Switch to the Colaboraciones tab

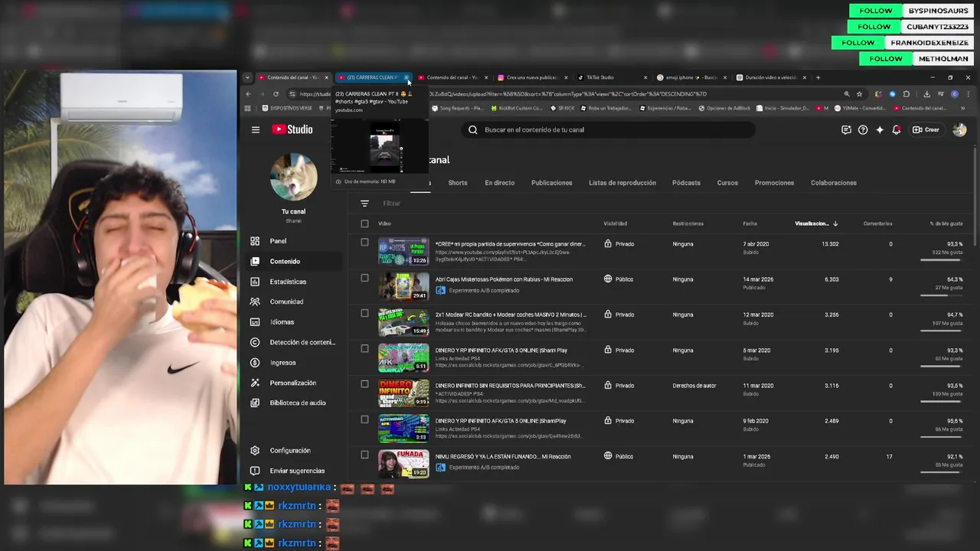834,183
